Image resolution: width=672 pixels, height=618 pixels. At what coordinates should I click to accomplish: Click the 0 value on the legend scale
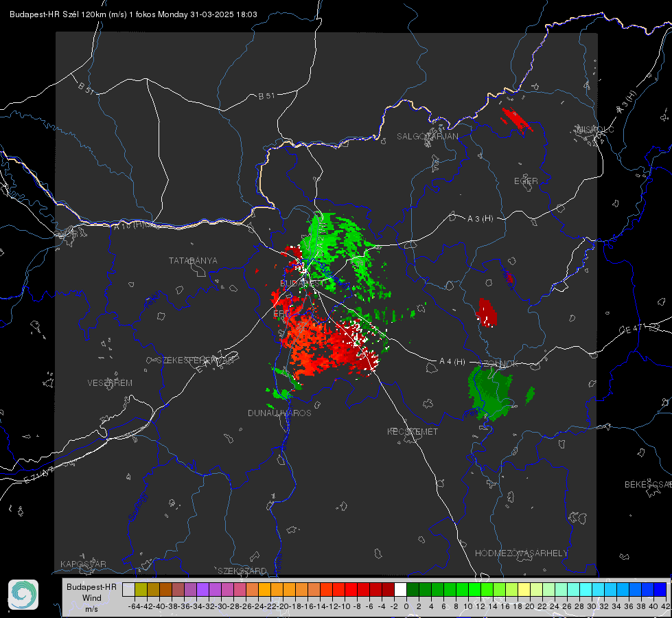(x=406, y=606)
